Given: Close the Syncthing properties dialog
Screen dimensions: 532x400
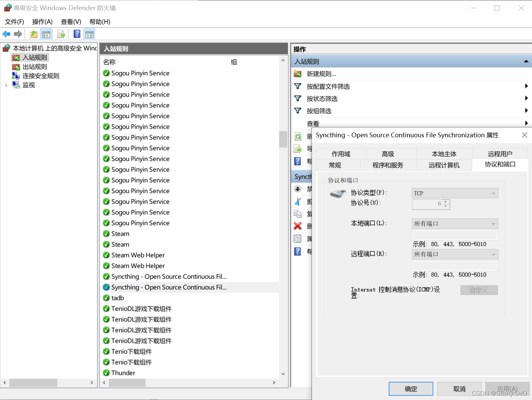Looking at the screenshot, I should tap(525, 135).
